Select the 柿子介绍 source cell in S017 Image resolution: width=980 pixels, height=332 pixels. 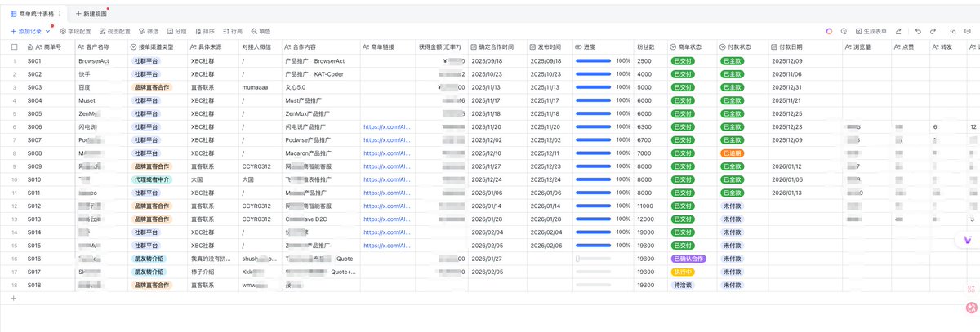pos(213,272)
